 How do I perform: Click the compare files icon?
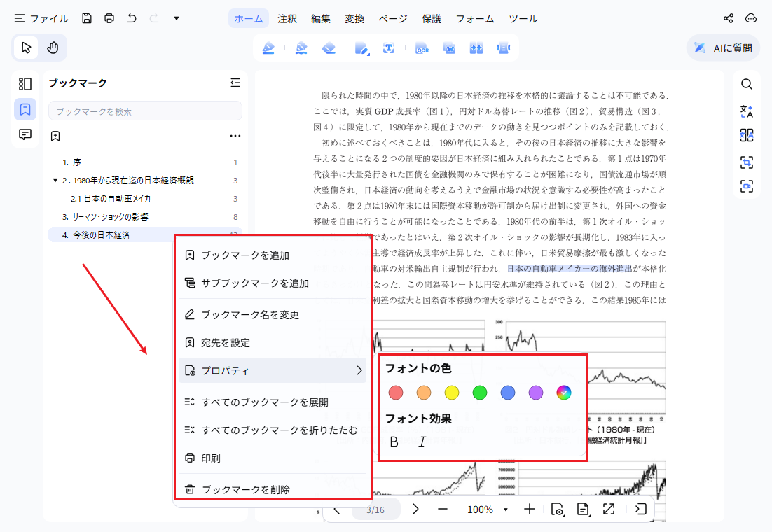476,48
